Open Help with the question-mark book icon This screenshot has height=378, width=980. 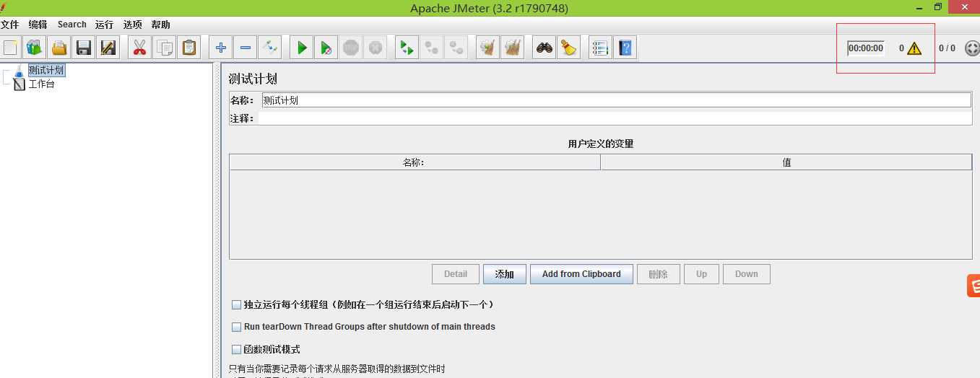[625, 48]
